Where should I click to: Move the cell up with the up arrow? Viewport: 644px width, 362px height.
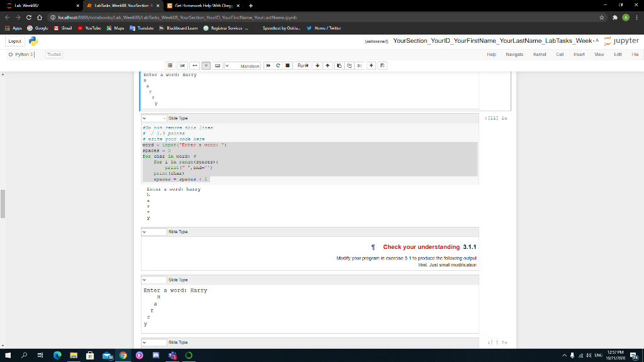pyautogui.click(x=327, y=65)
